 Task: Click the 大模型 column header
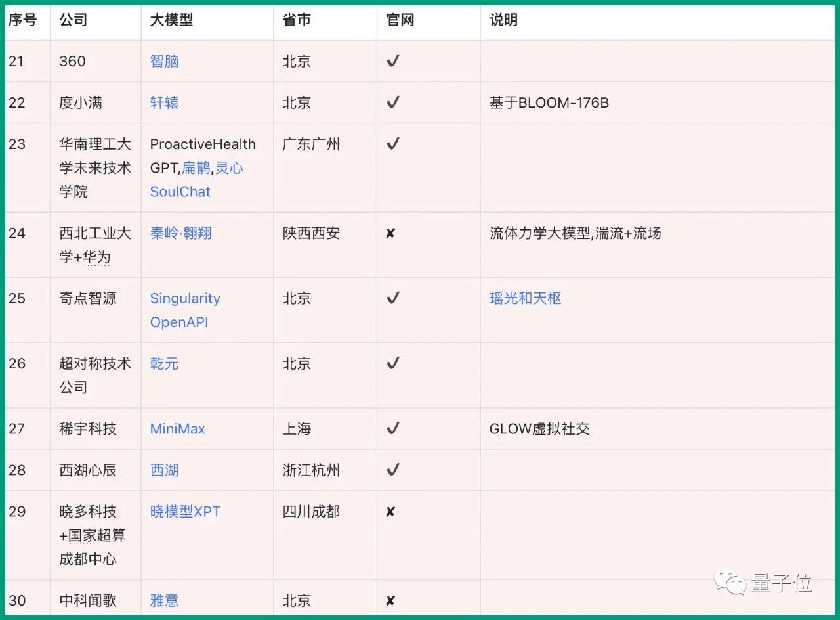171,20
